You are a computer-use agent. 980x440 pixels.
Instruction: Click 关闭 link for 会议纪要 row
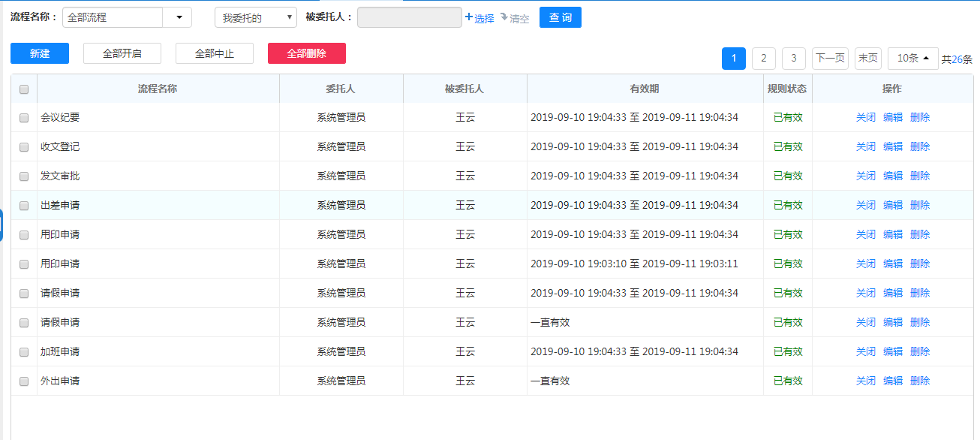866,117
